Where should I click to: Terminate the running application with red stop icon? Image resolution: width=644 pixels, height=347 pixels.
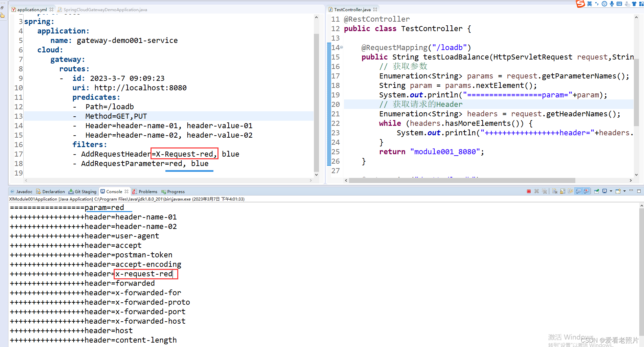coord(529,191)
